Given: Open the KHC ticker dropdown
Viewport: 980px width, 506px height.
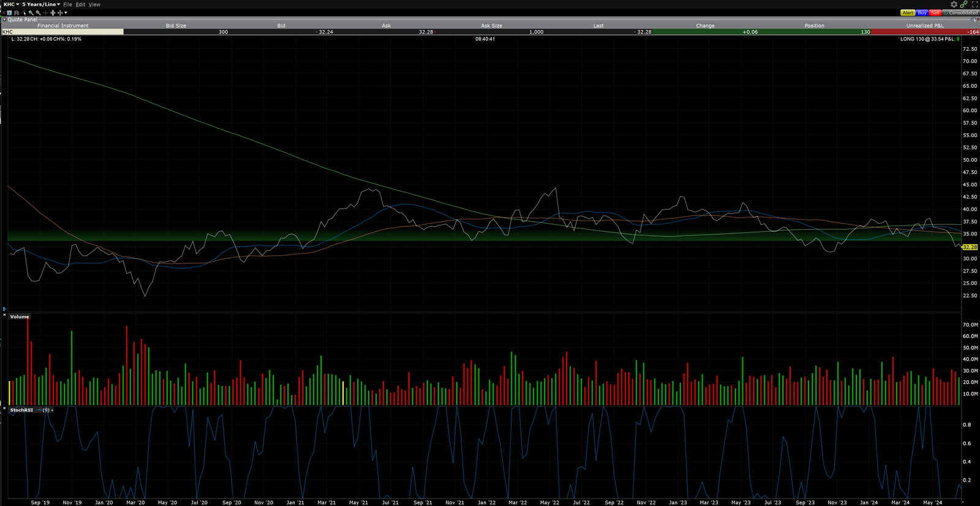Looking at the screenshot, I should (12, 4).
